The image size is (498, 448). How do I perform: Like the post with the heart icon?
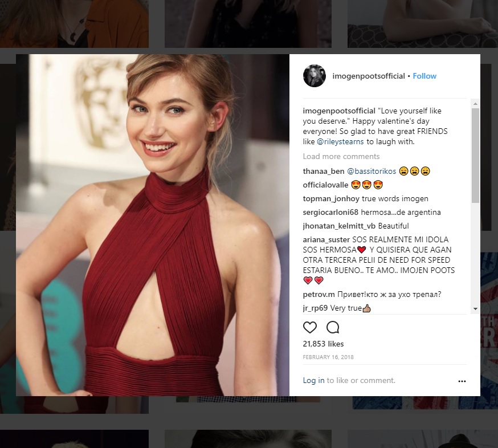click(309, 327)
